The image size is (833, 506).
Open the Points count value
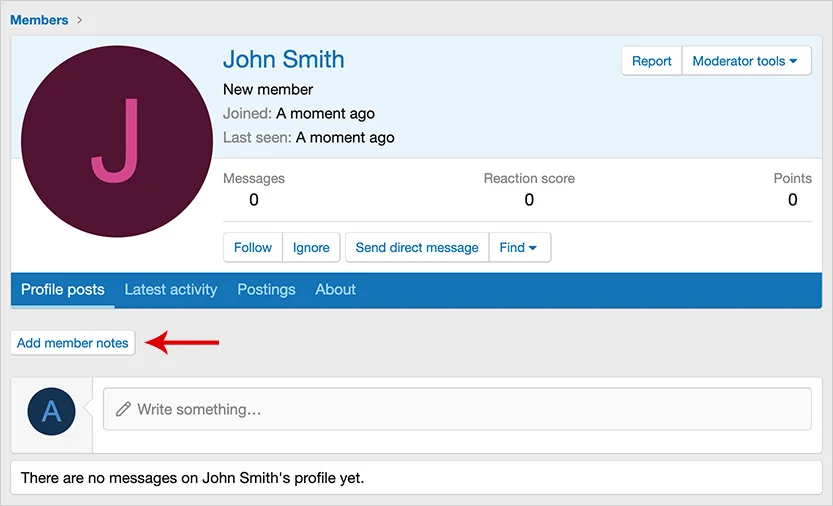pyautogui.click(x=792, y=200)
